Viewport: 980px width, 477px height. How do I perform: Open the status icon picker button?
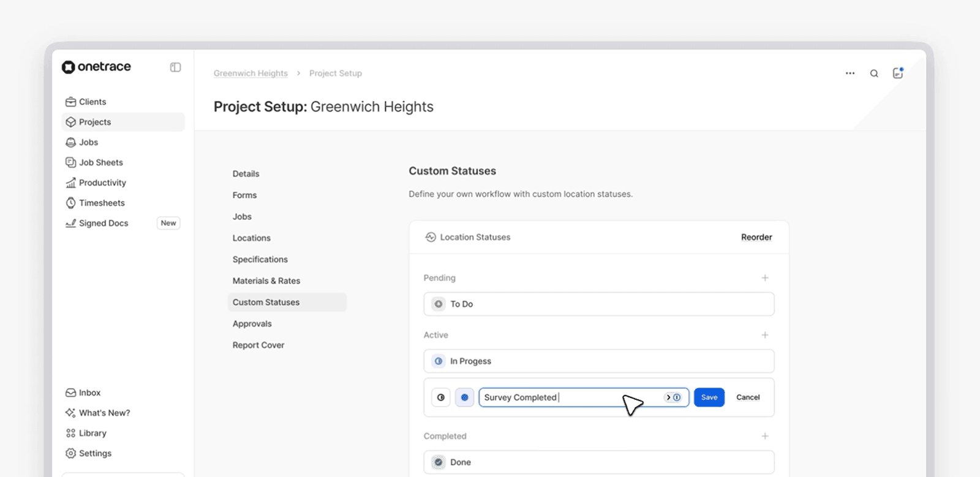[x=441, y=397]
